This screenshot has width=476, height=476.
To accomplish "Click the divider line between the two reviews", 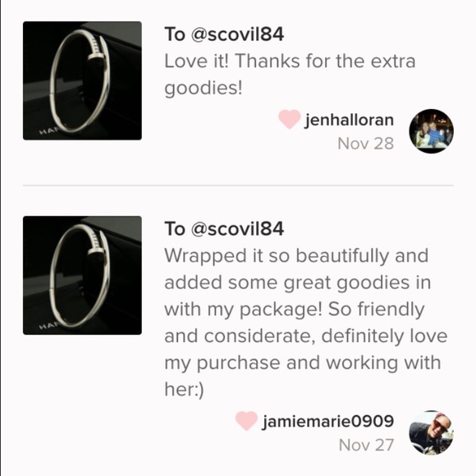I will pyautogui.click(x=238, y=185).
